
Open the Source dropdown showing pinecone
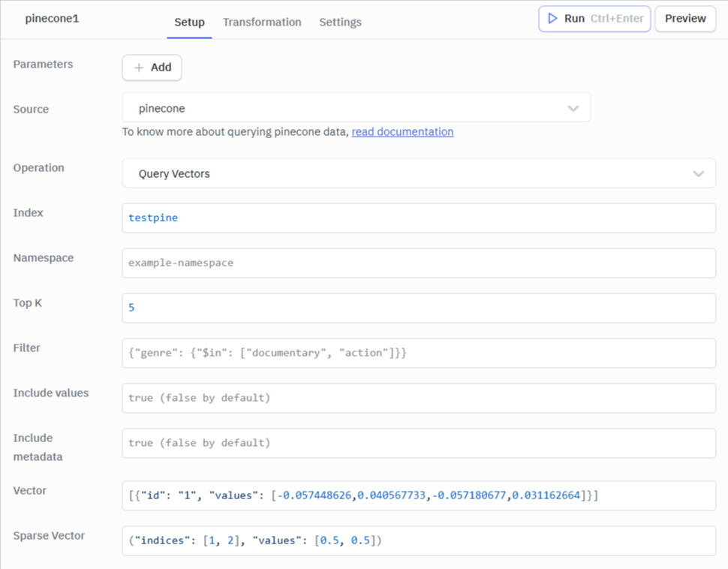pyautogui.click(x=356, y=107)
